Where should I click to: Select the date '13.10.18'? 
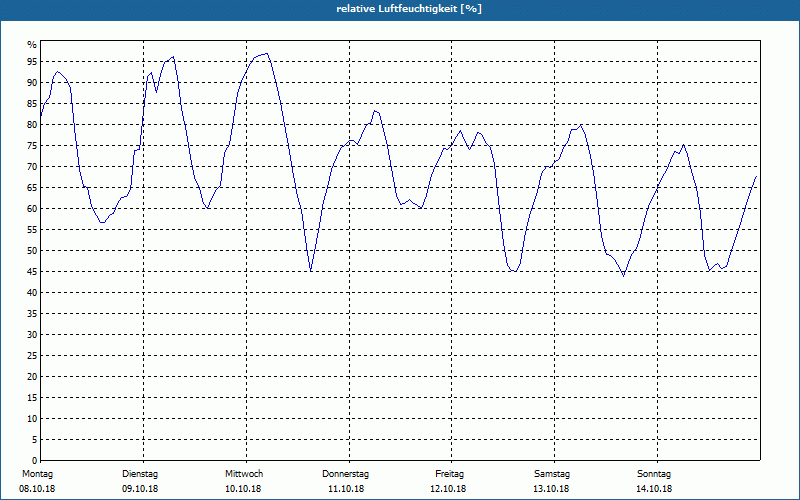point(551,489)
